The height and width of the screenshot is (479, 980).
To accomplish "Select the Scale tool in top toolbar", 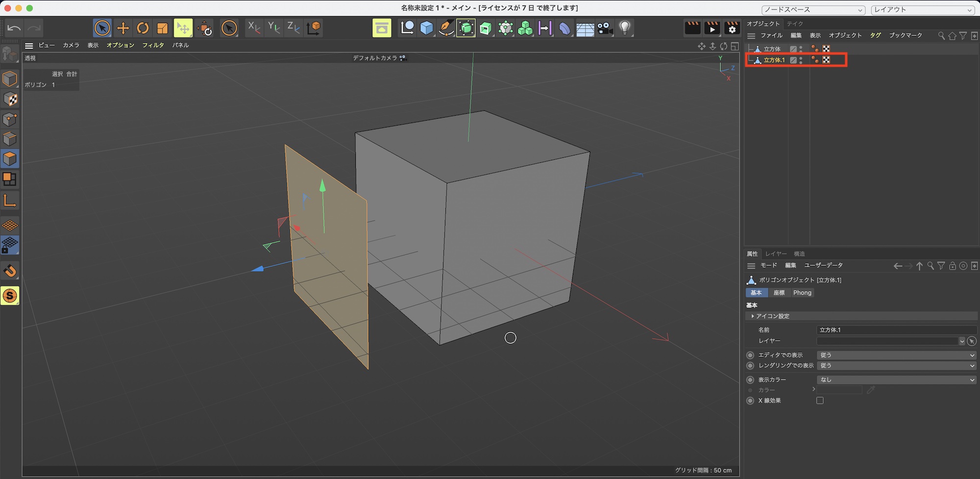I will pyautogui.click(x=162, y=28).
